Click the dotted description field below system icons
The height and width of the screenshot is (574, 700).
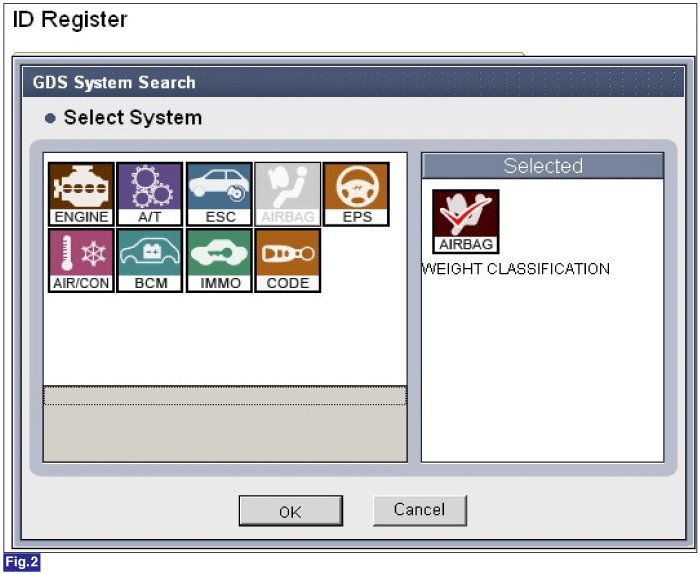click(x=225, y=395)
